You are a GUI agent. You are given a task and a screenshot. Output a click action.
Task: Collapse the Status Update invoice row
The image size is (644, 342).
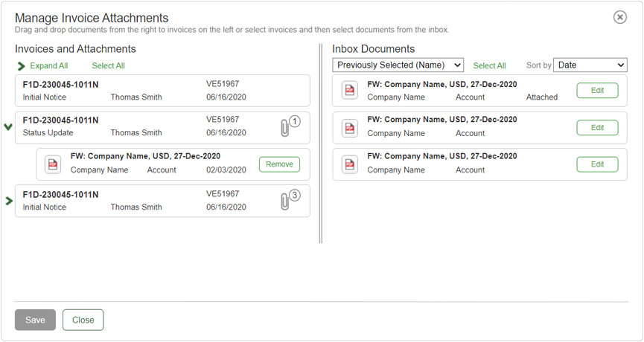tap(8, 127)
